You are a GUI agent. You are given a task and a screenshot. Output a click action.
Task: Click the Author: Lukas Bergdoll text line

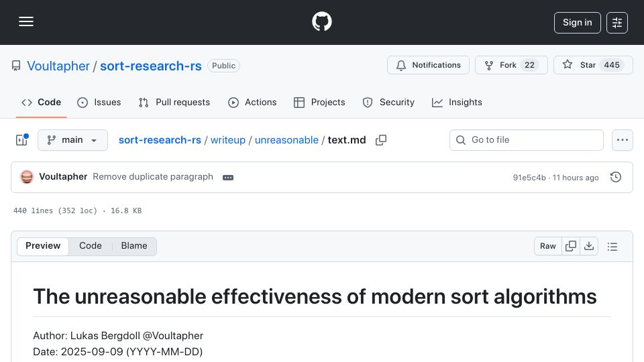(x=118, y=335)
